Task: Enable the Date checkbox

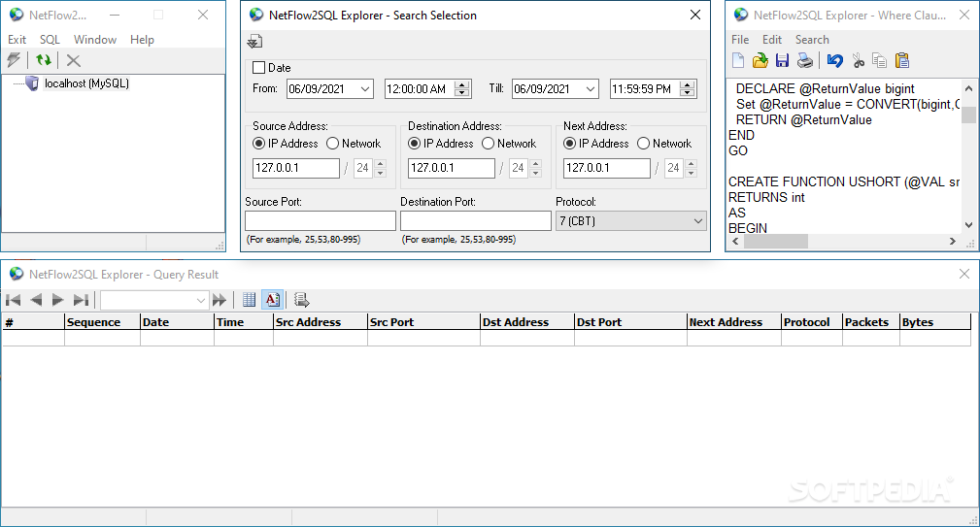Action: (258, 67)
